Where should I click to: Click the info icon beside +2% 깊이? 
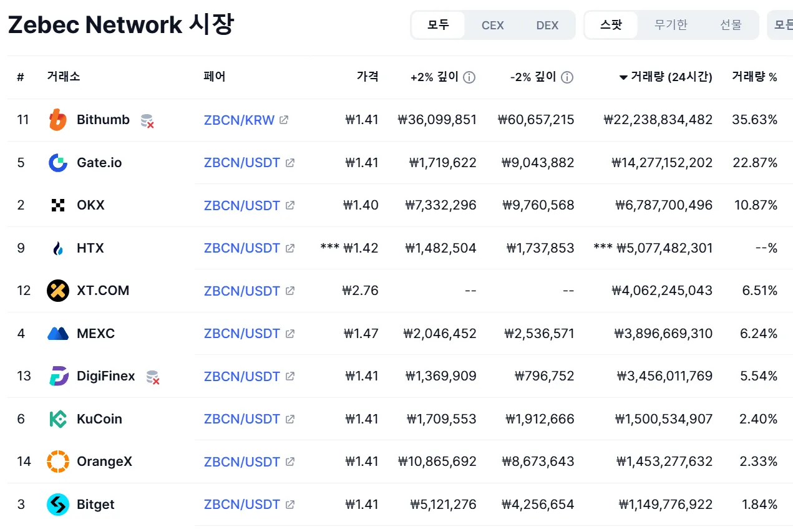[x=469, y=77]
